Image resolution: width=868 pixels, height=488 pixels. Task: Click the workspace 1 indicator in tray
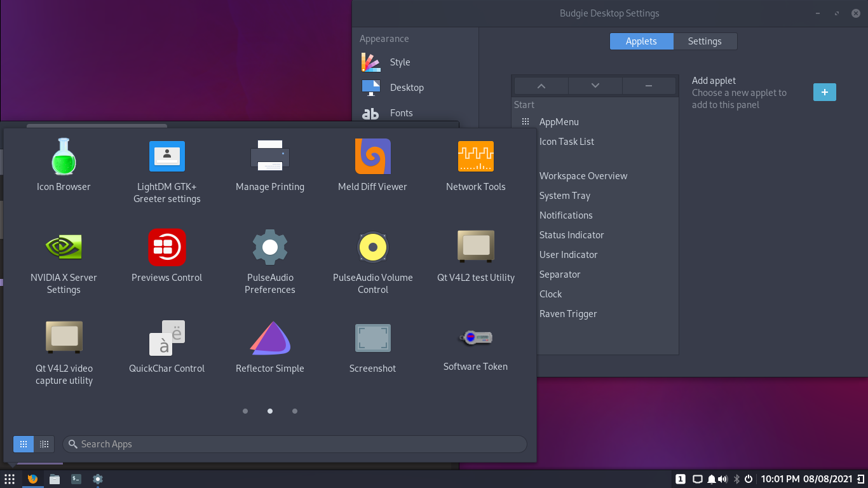tap(681, 479)
